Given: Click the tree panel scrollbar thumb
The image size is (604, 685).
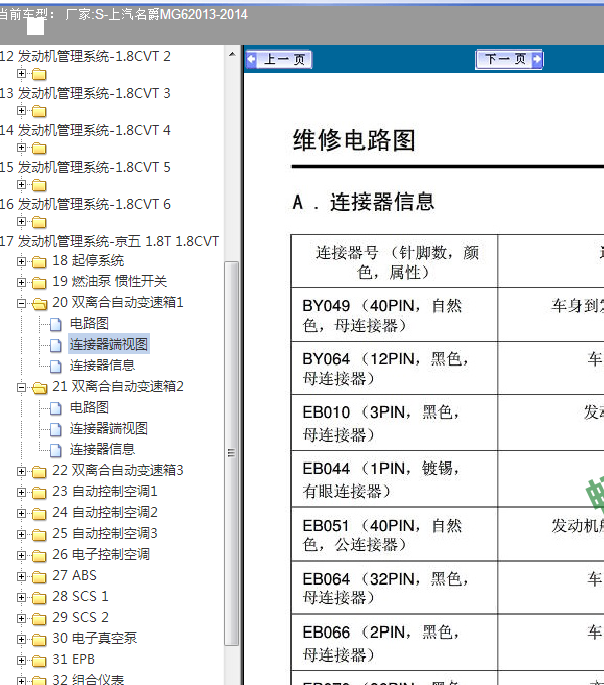Looking at the screenshot, I should point(231,453).
